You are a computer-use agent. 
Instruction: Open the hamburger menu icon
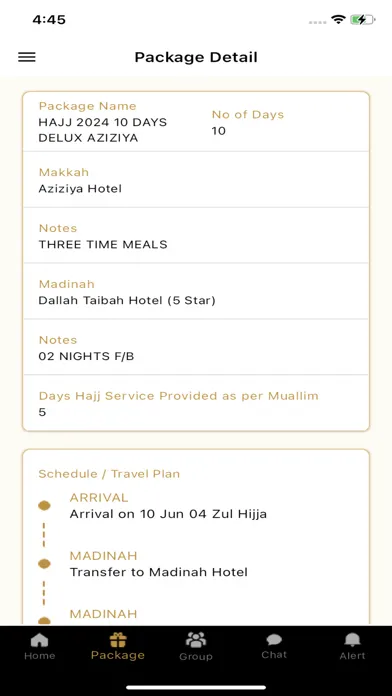(27, 57)
